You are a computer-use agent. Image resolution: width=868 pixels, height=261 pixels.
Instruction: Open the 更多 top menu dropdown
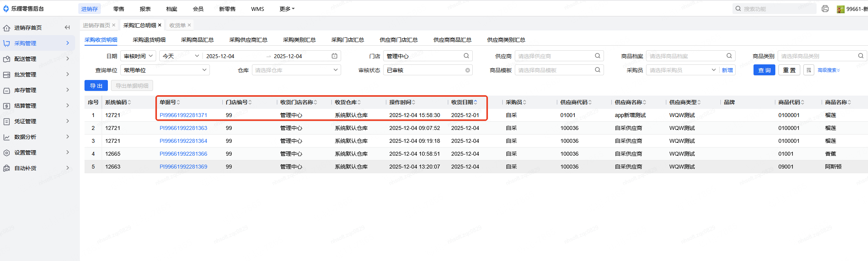point(287,9)
